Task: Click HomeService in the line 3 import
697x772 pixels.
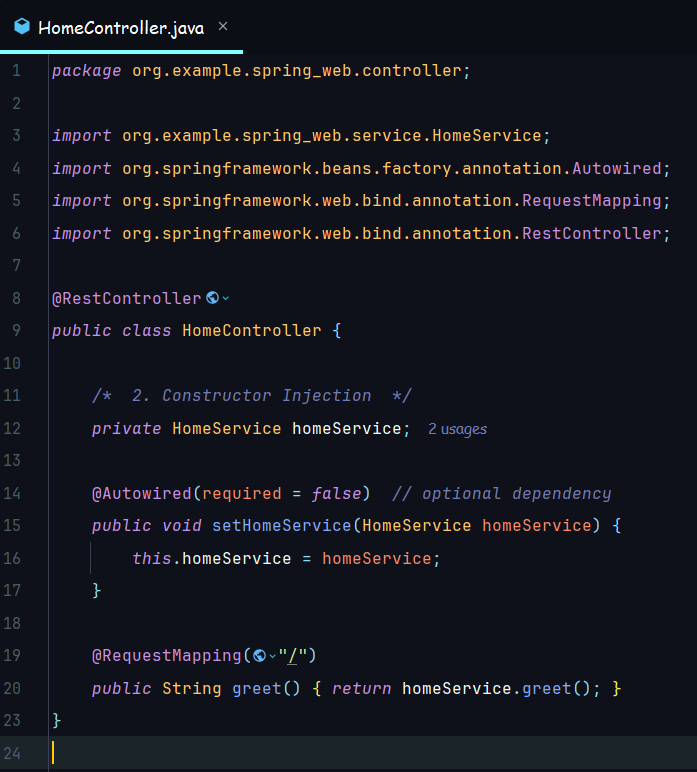Action: coord(487,135)
